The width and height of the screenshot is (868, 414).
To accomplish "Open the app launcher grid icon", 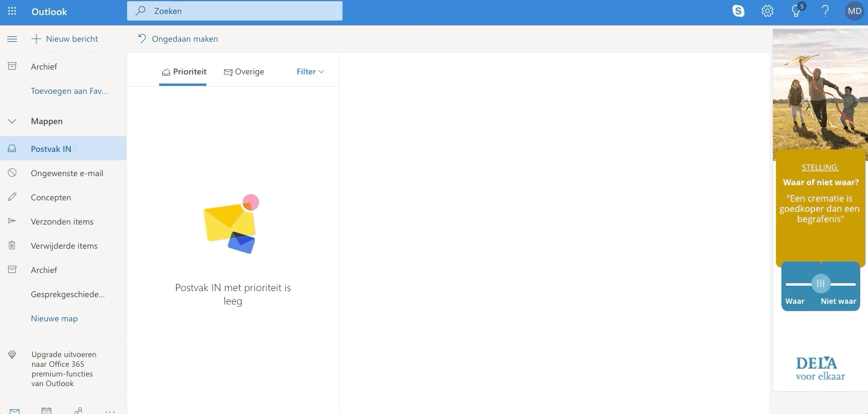I will (12, 11).
